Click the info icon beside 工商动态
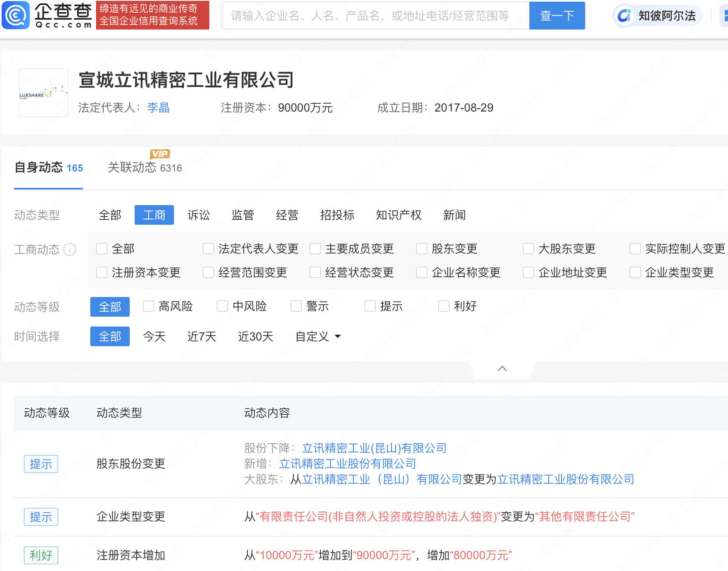Screen dimensions: 728x571 pos(70,249)
